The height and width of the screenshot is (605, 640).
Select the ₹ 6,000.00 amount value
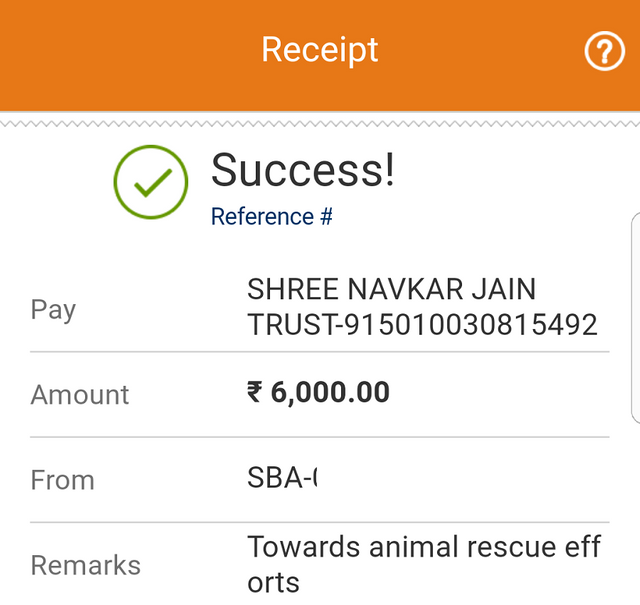318,392
